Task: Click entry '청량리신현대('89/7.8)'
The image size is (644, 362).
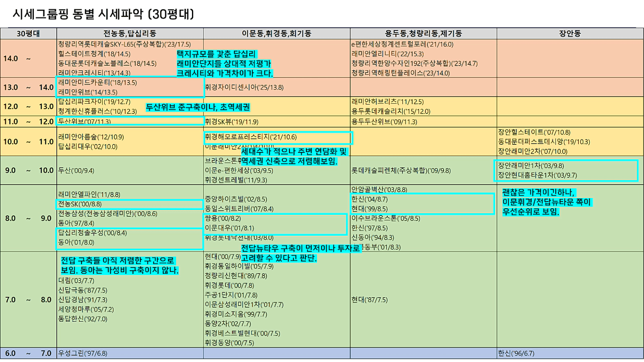Action: 236,276
